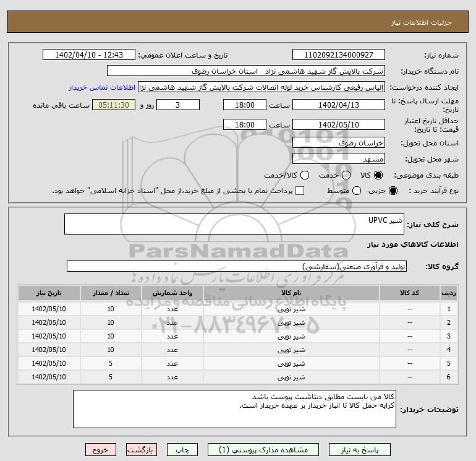The width and height of the screenshot is (476, 461).
Task: Click the goods group field تولید و فرآوری صنعتی
Action: (x=237, y=267)
